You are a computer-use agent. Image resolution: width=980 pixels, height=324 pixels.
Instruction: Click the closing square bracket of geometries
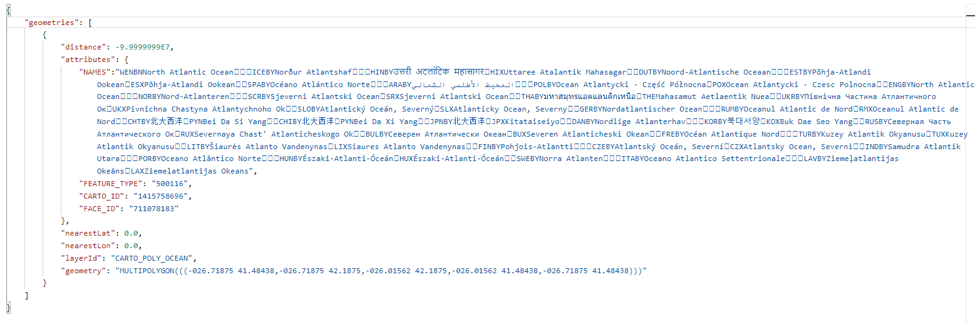(26, 295)
